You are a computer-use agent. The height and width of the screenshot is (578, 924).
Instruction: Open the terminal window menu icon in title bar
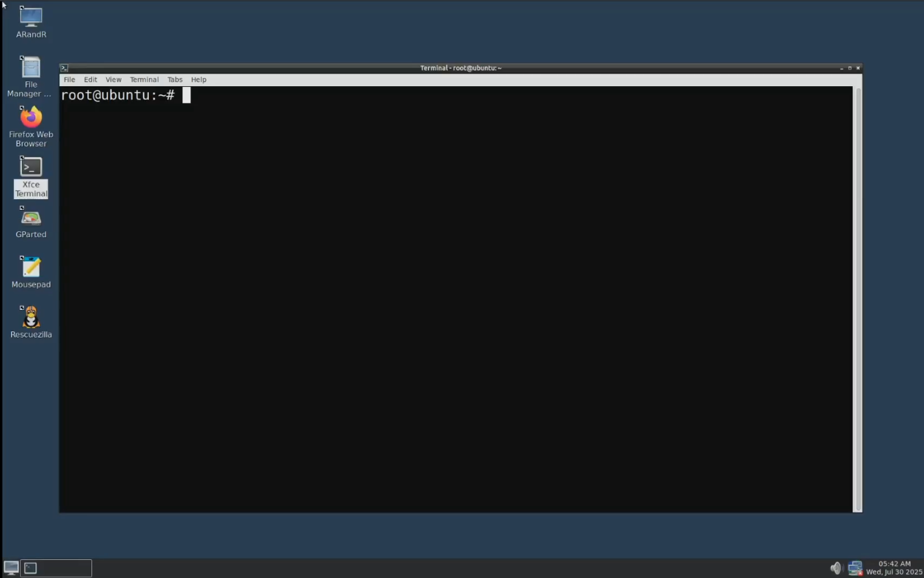(64, 68)
